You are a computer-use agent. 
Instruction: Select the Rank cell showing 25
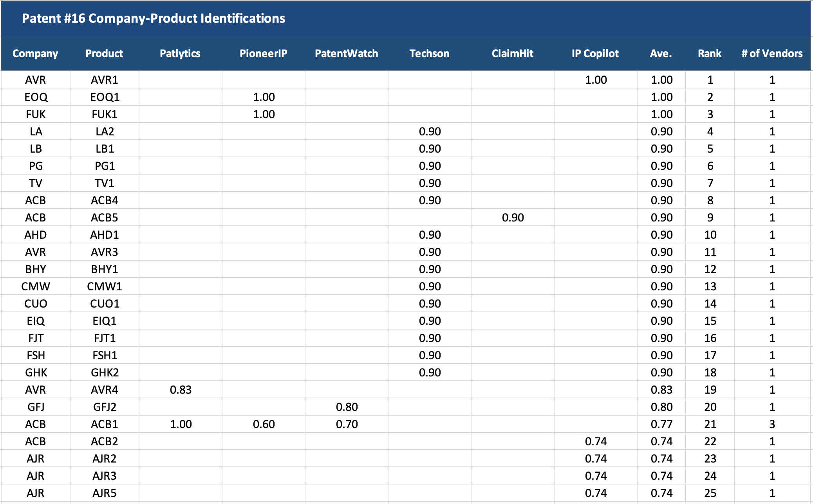point(710,493)
